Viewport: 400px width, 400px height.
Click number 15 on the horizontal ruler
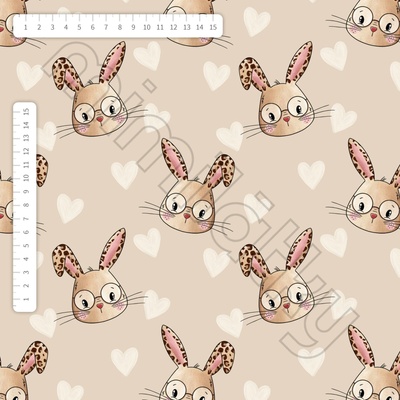coord(214,28)
